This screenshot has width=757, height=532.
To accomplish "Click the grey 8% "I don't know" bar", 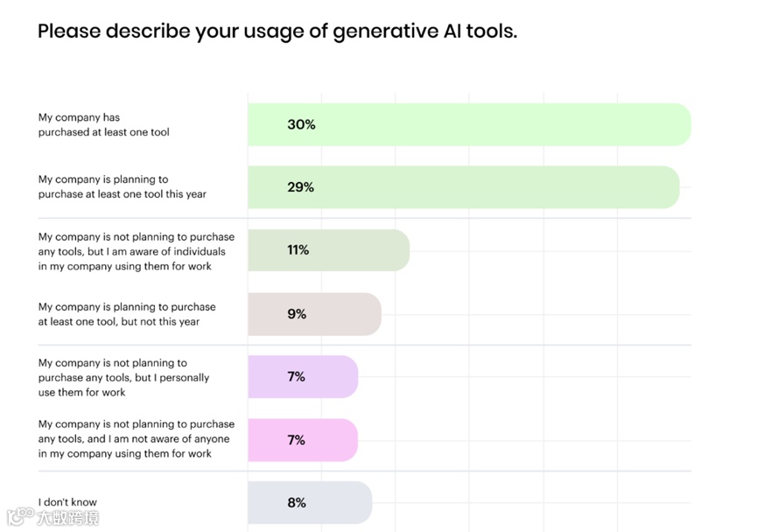I will point(310,503).
